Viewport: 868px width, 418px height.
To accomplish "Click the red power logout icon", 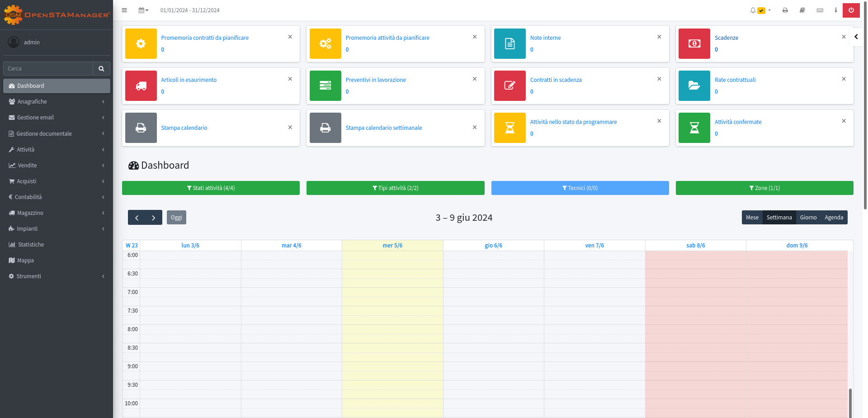I will tap(851, 10).
